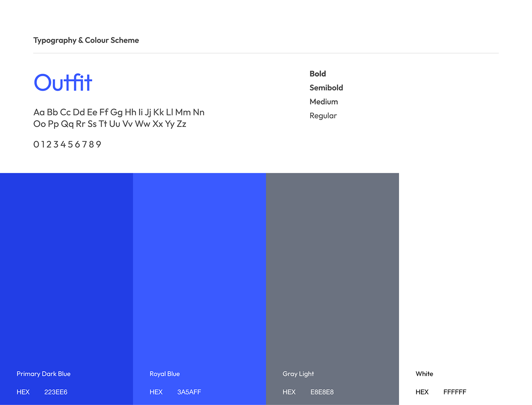Click the 'Primary Dark Blue' label
This screenshot has height=405, width=532.
pos(44,374)
